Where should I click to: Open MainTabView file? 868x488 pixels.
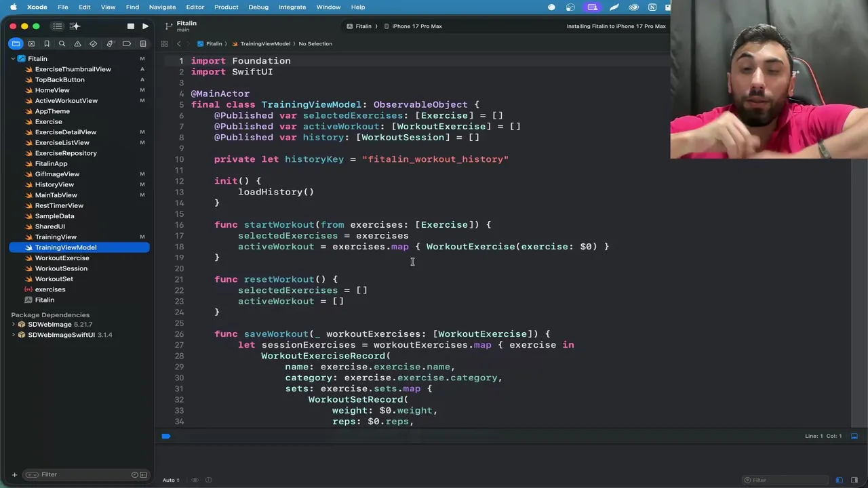click(x=56, y=195)
